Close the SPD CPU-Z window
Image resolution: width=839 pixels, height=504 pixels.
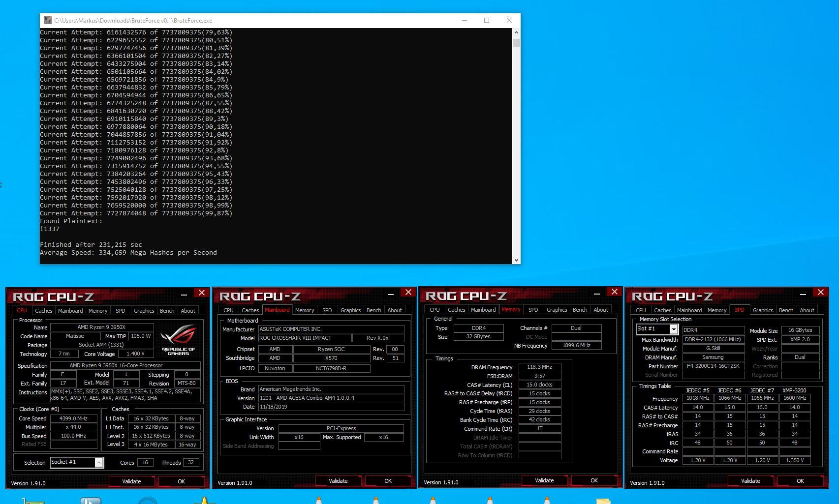pos(821,292)
